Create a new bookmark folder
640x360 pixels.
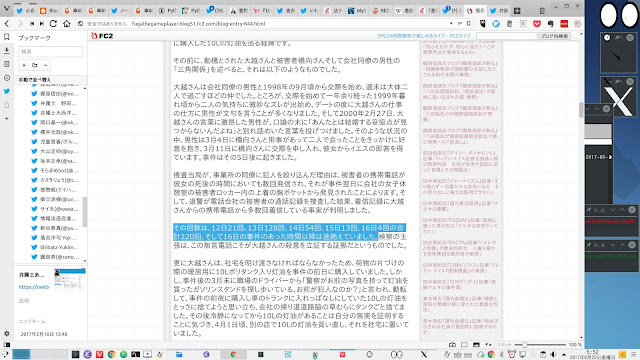(35, 65)
